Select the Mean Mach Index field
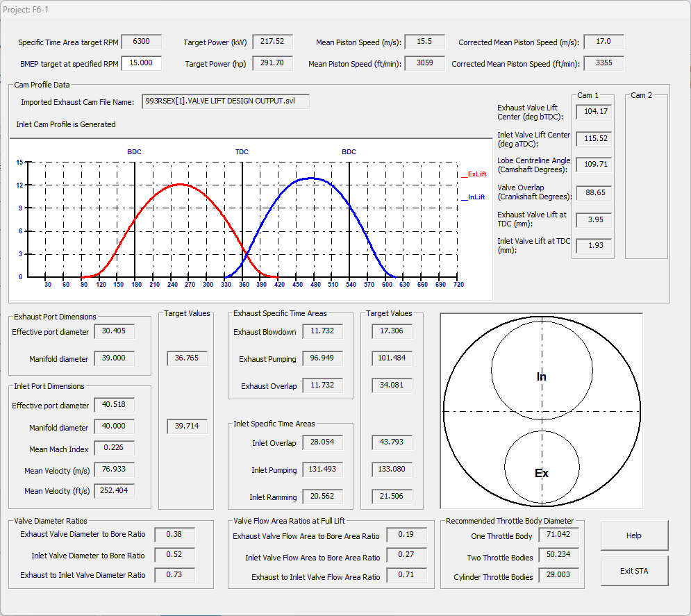 coord(114,448)
